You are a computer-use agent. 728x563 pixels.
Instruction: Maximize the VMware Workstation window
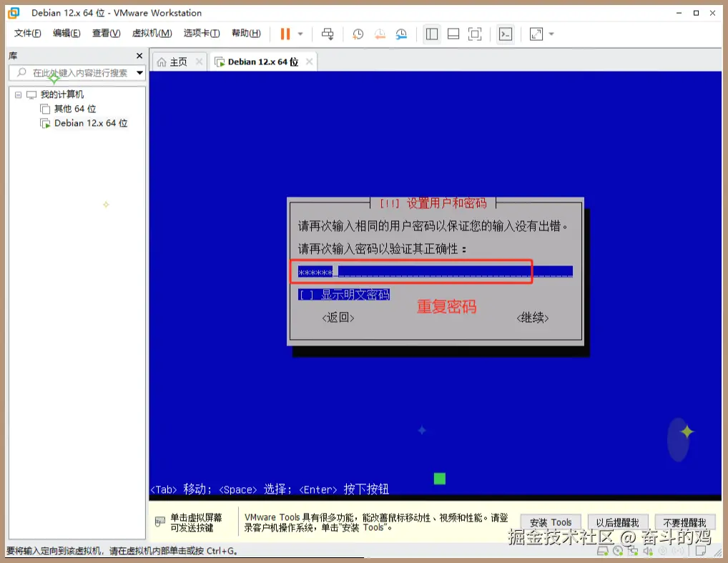696,13
